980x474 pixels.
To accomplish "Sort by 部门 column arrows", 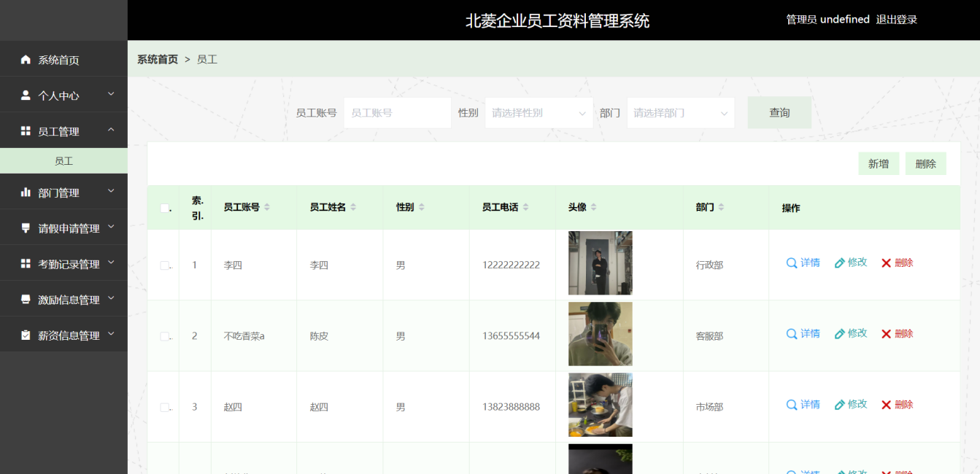I will click(x=721, y=207).
